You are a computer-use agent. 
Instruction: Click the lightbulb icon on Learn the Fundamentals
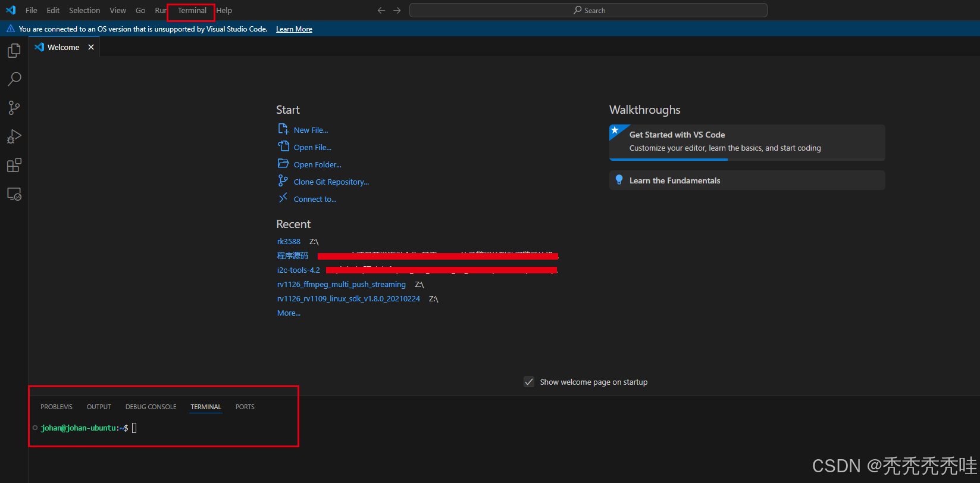[x=619, y=180]
